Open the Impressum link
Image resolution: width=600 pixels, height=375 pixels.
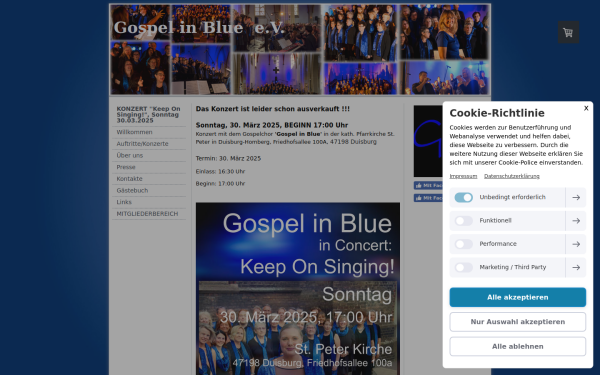coord(463,176)
